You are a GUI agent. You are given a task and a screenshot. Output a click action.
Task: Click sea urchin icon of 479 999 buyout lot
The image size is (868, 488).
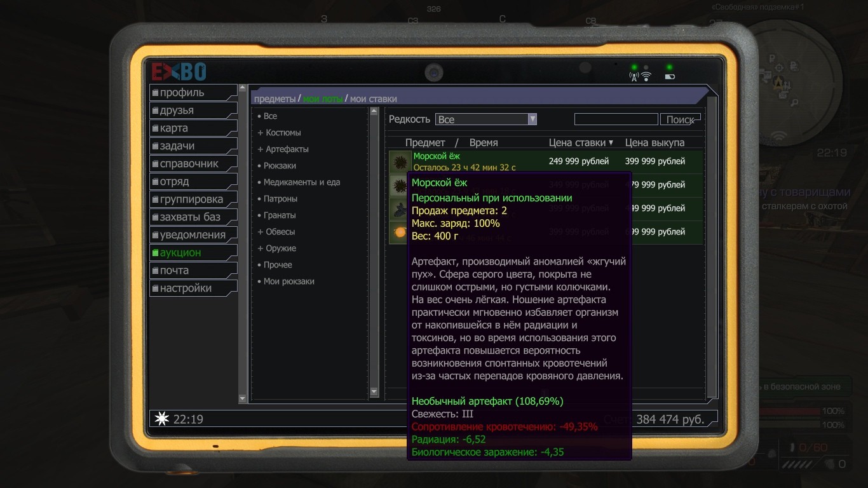point(399,185)
